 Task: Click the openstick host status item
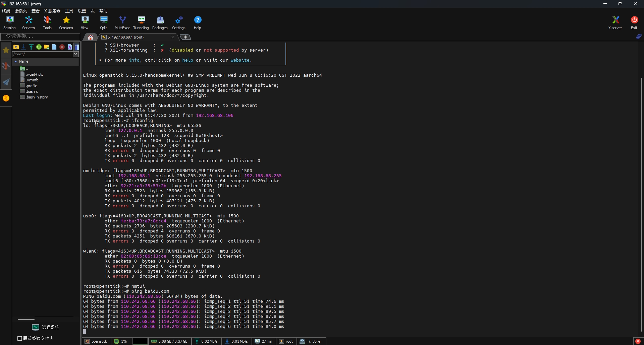tap(96, 341)
